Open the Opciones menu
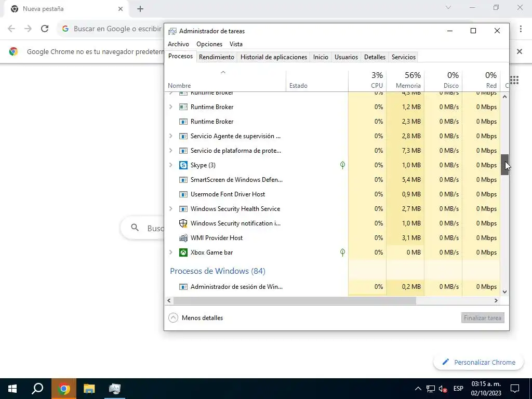The height and width of the screenshot is (399, 532). pos(209,44)
